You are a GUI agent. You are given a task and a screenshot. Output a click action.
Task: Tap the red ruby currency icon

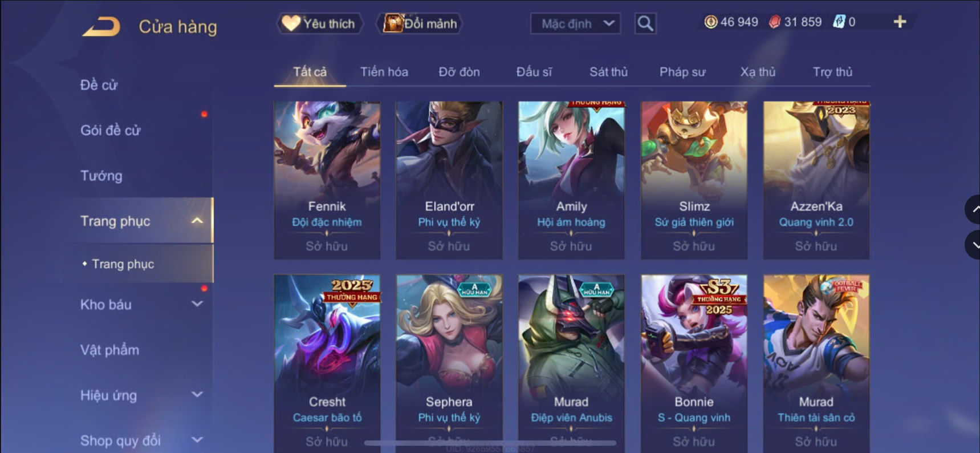coord(774,22)
